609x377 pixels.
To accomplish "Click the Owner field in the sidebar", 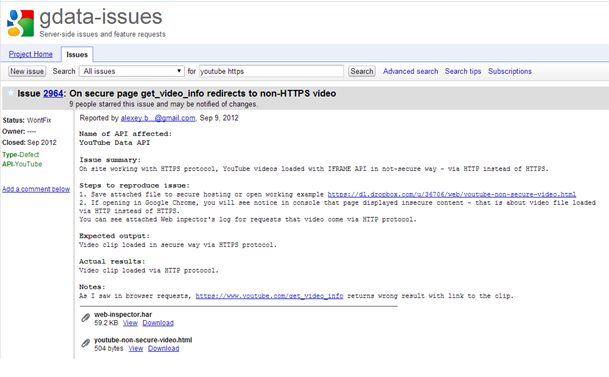I will coord(19,132).
